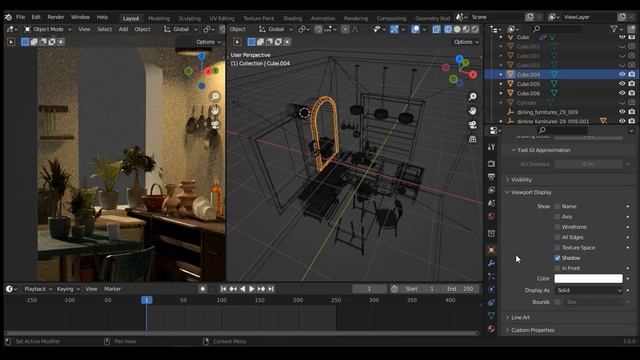Hide Cube.005 with its eye icon
Screen dimensions: 640x360
[x=622, y=84]
